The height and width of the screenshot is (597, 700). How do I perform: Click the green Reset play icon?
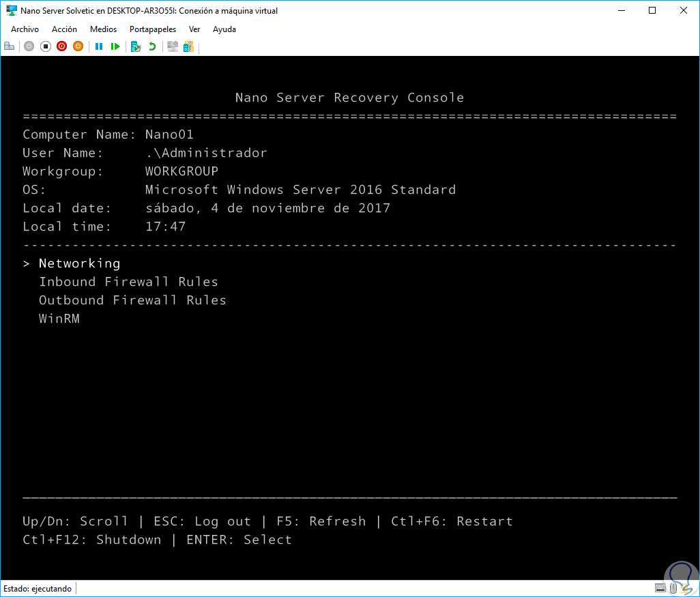click(115, 46)
